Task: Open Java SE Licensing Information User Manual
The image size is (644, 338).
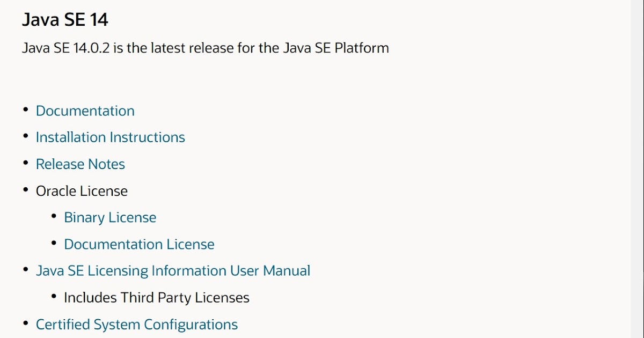Action: (x=173, y=271)
